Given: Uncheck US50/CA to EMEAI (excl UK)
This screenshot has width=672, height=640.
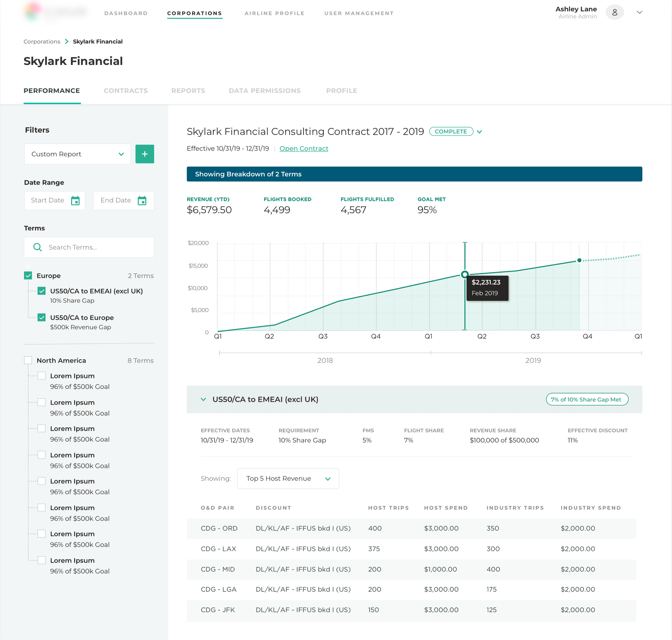Looking at the screenshot, I should coord(41,291).
